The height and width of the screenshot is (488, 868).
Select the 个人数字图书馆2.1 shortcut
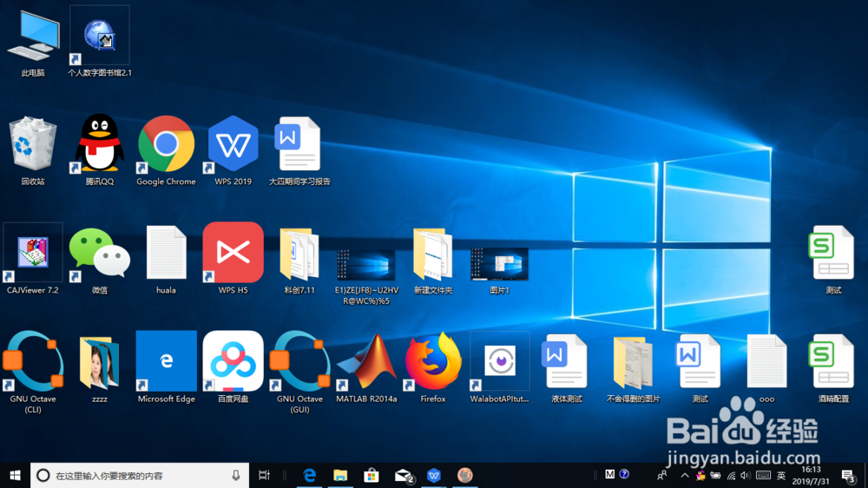coord(100,42)
